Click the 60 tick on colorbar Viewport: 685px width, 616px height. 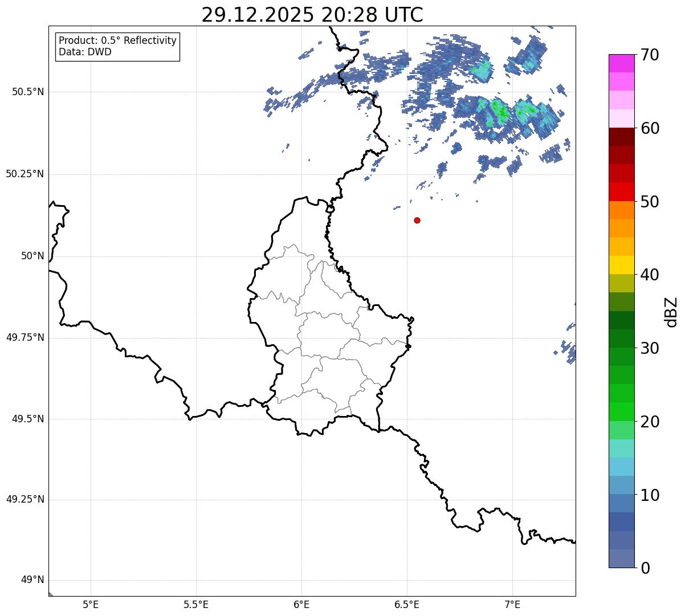(x=650, y=128)
